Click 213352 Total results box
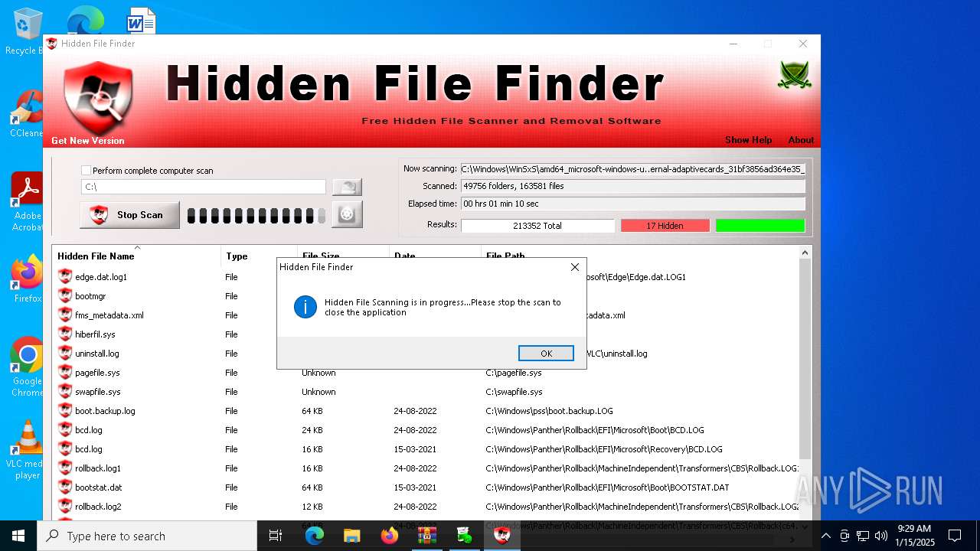Viewport: 980px width, 551px height. [537, 226]
